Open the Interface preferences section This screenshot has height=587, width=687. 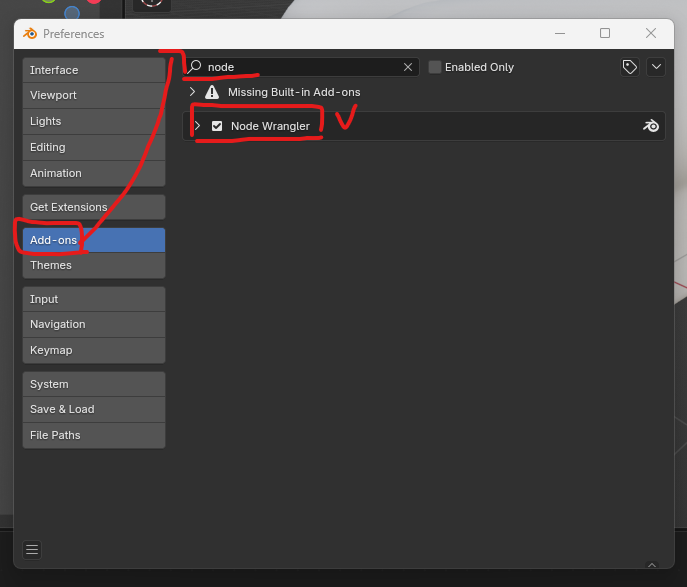click(x=94, y=70)
